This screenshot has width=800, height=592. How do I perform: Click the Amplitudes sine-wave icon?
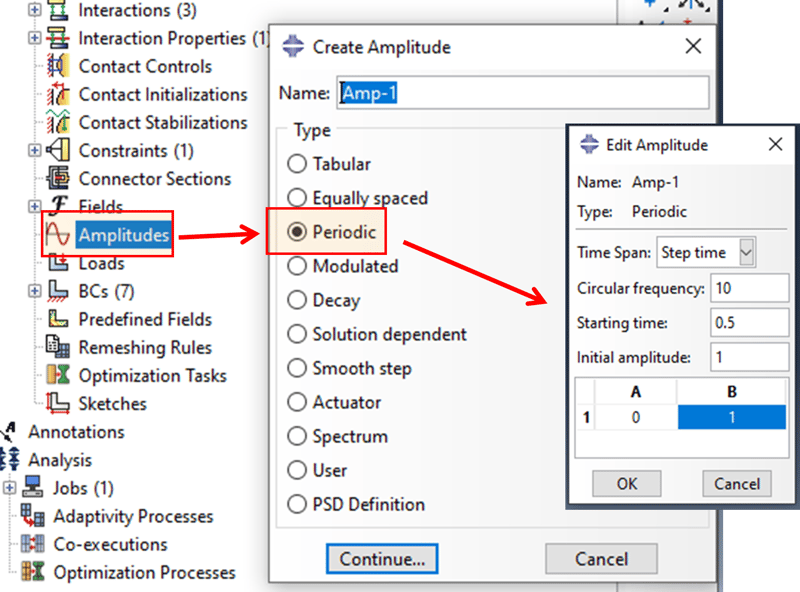[57, 234]
